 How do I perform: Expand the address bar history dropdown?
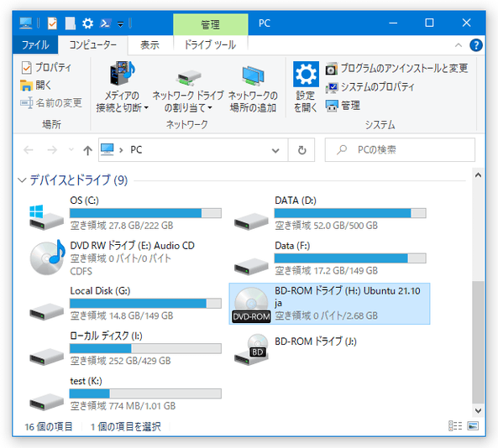pyautogui.click(x=275, y=150)
